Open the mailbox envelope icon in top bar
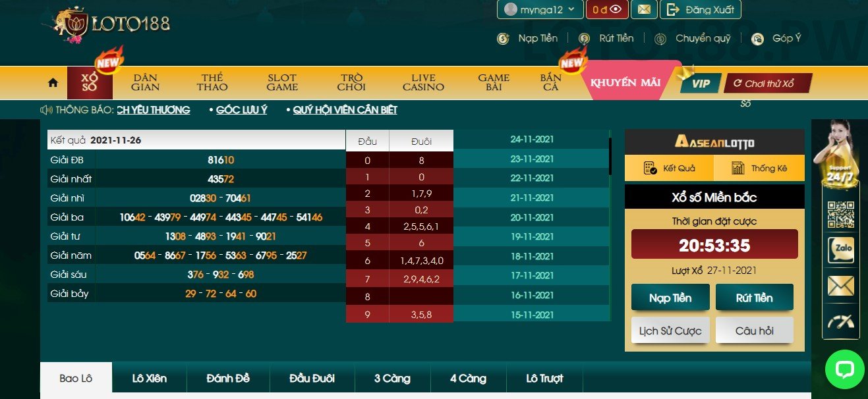Image resolution: width=868 pixels, height=399 pixels. click(644, 10)
